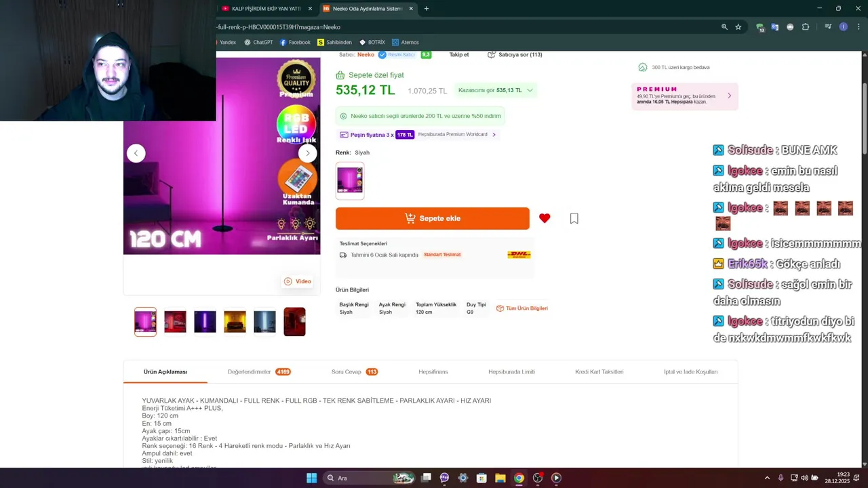
Task: Close the KALP PİŞİRDİM YouTube tab
Action: (x=310, y=9)
